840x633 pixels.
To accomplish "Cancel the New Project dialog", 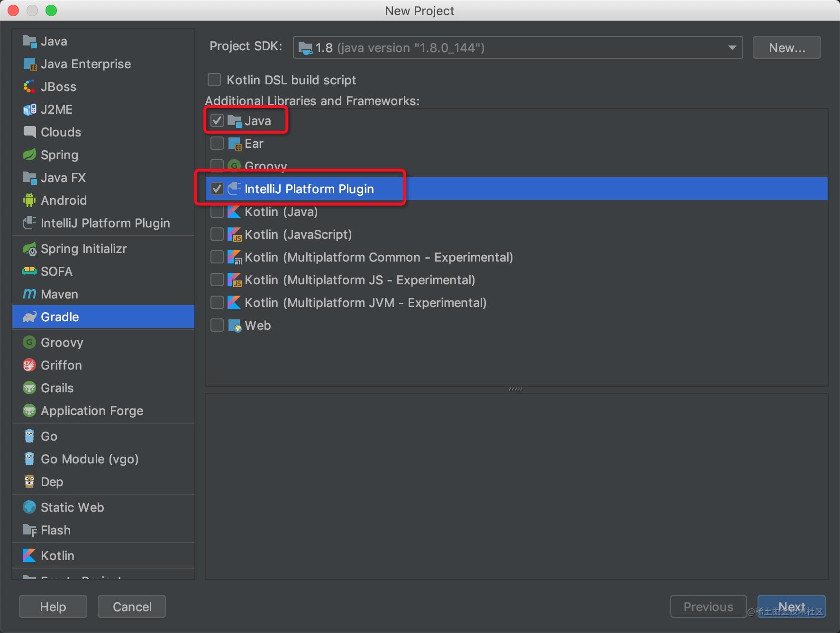I will coord(132,606).
